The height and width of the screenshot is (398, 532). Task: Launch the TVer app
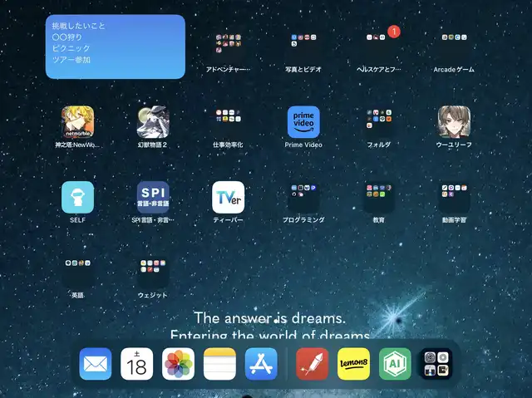pyautogui.click(x=228, y=197)
